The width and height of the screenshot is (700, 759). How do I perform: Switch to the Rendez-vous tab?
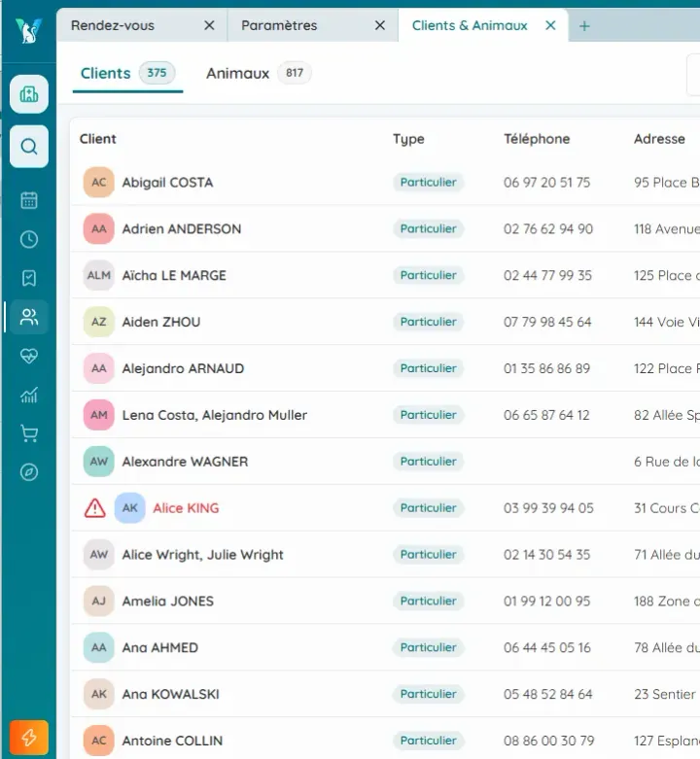point(142,25)
